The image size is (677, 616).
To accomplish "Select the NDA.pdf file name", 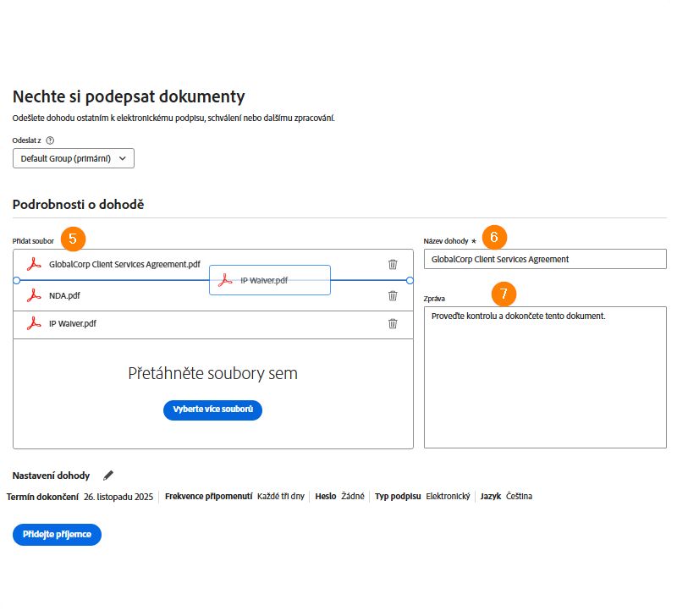I will [64, 295].
